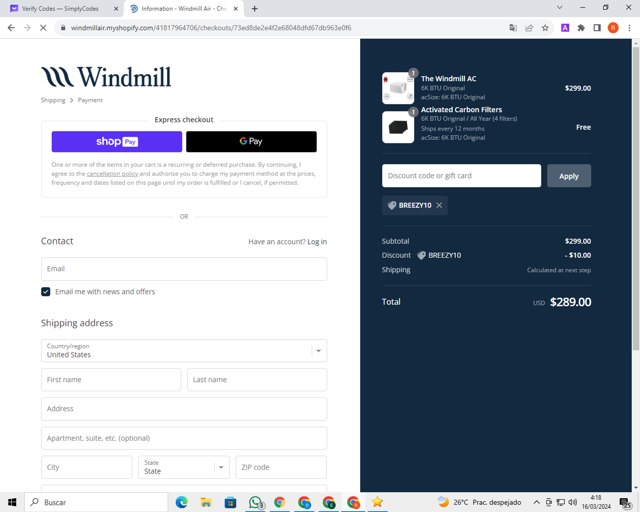Go to the Payment breadcrumb step
This screenshot has height=512, width=640.
tap(90, 100)
